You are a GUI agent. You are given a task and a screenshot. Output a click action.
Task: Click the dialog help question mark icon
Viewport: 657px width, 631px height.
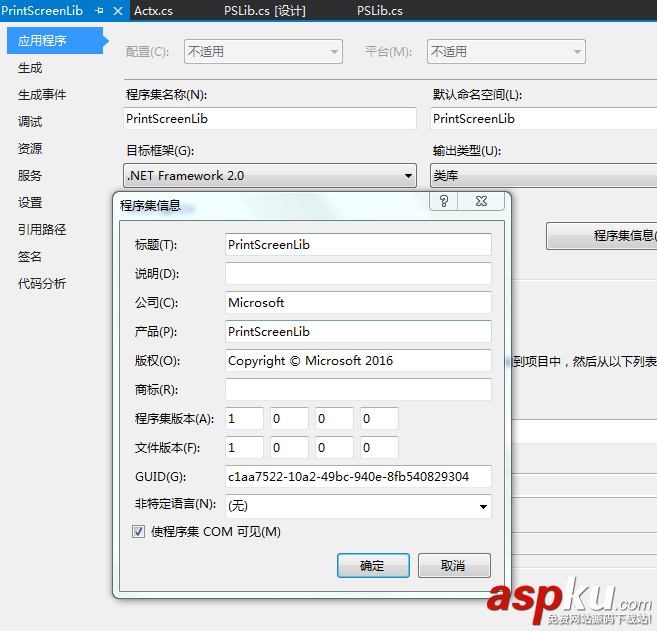pos(444,202)
